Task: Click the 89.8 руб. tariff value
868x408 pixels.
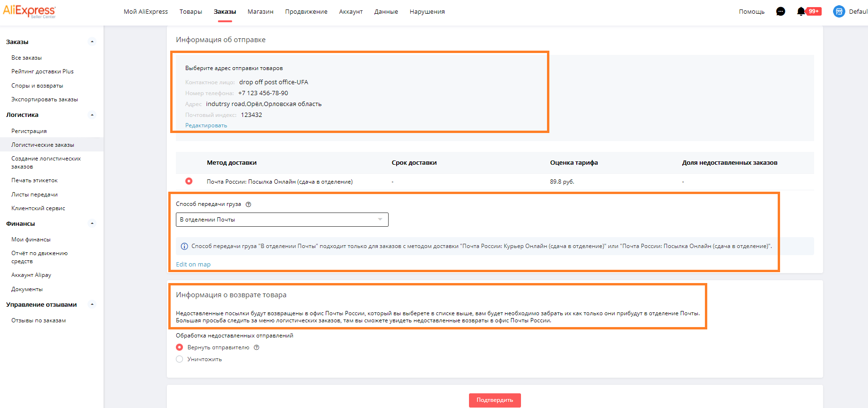Action: tap(562, 182)
